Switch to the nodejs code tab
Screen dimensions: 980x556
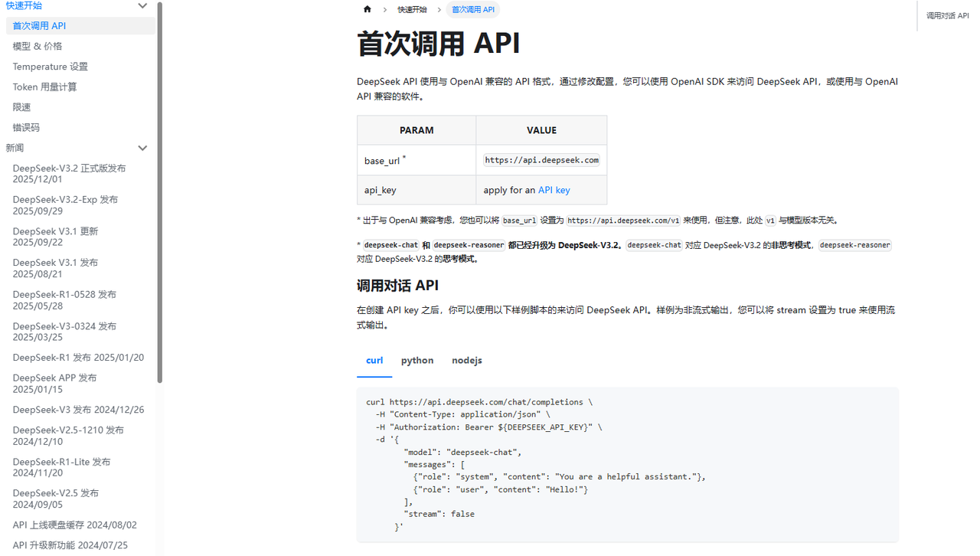467,360
